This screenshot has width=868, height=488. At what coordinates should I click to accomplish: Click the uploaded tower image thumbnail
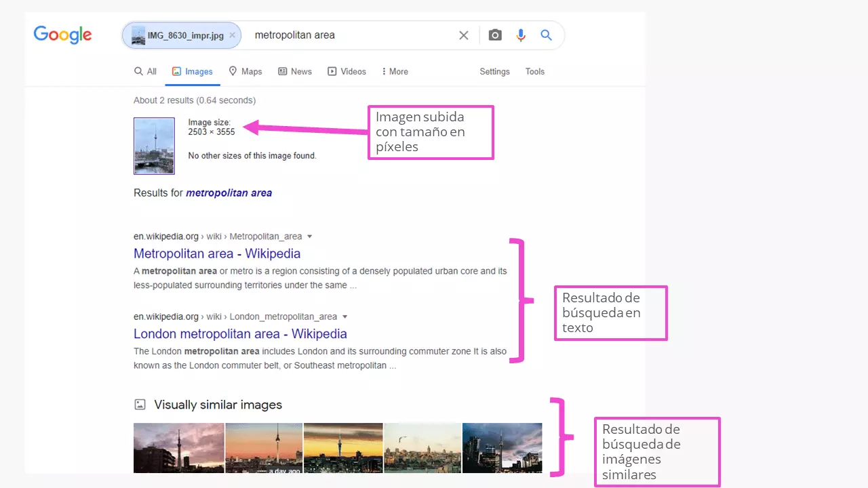[154, 146]
